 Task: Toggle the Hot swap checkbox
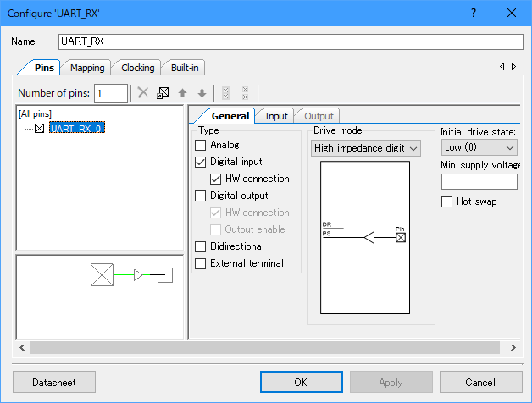coord(447,201)
